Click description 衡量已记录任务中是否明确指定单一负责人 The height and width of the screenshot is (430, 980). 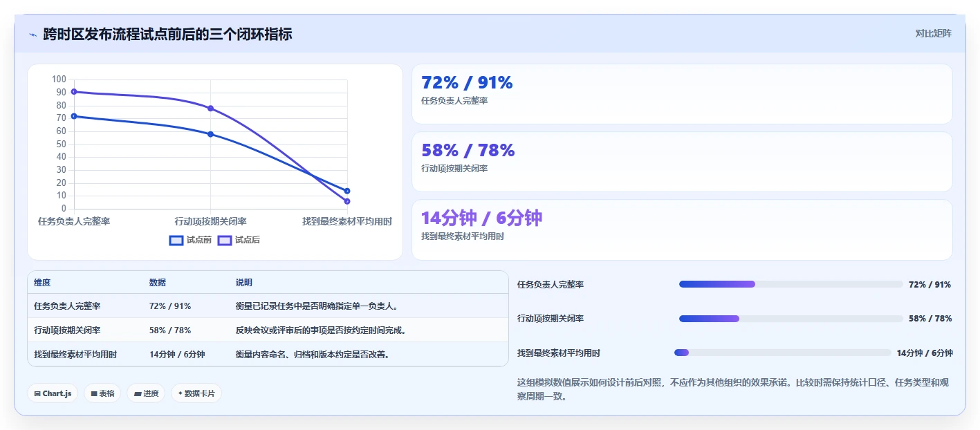[x=317, y=306]
